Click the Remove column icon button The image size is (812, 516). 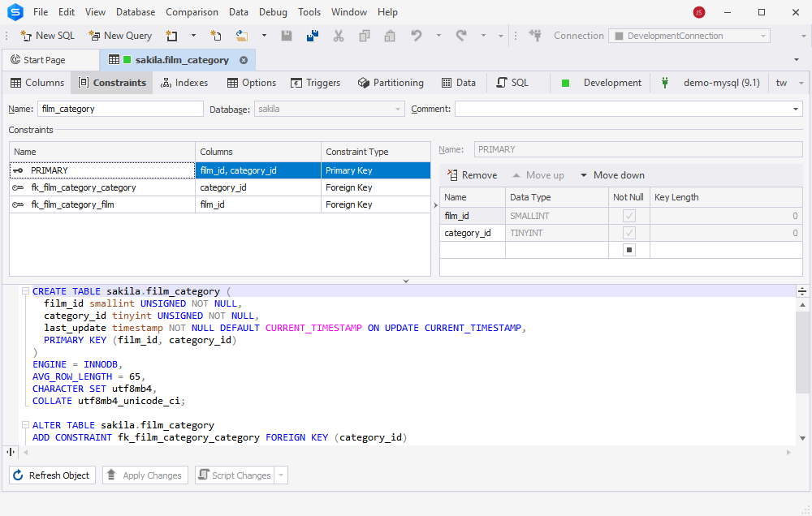pos(473,175)
